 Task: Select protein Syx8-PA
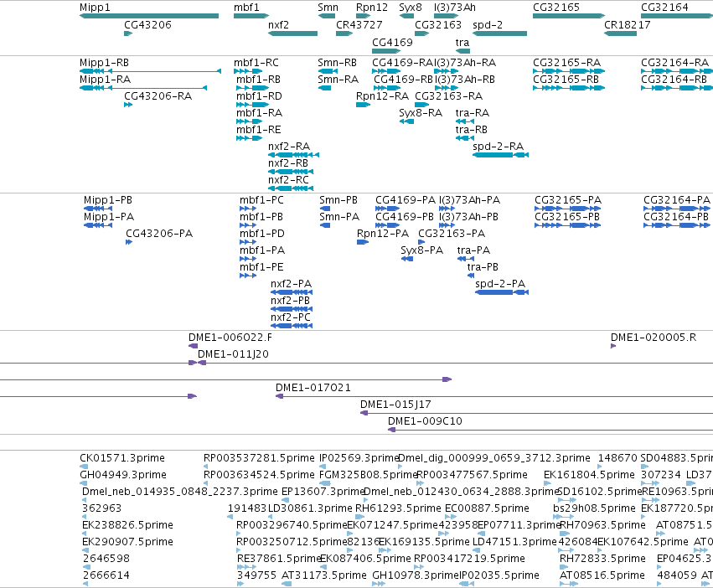pyautogui.click(x=407, y=259)
